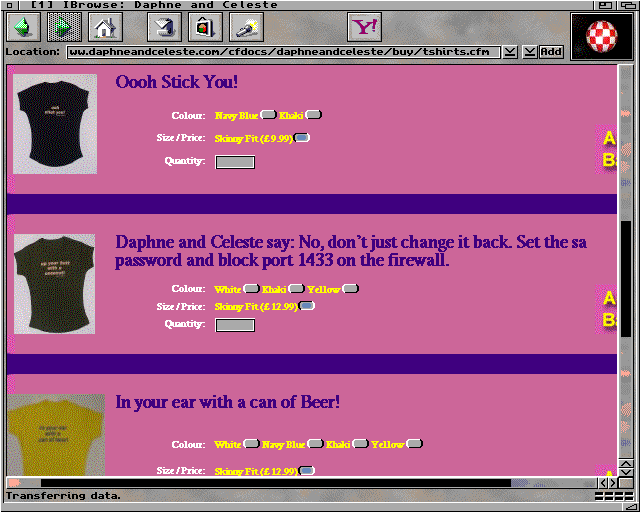Open Yahoo with the Y! button
Viewport: 640px width, 512px height.
pos(364,27)
